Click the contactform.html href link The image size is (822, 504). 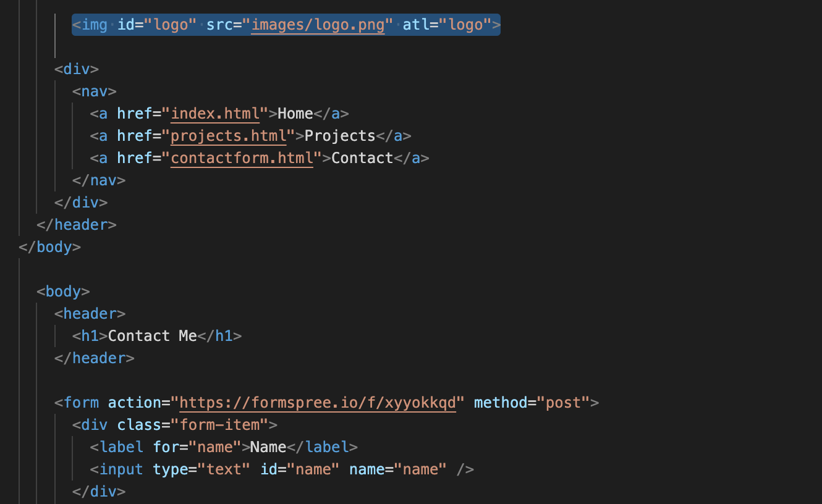pos(242,158)
